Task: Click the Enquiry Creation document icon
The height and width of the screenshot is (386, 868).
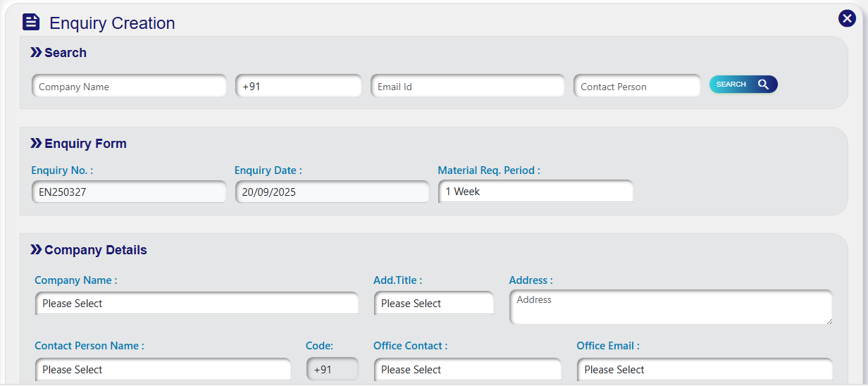Action: [31, 23]
